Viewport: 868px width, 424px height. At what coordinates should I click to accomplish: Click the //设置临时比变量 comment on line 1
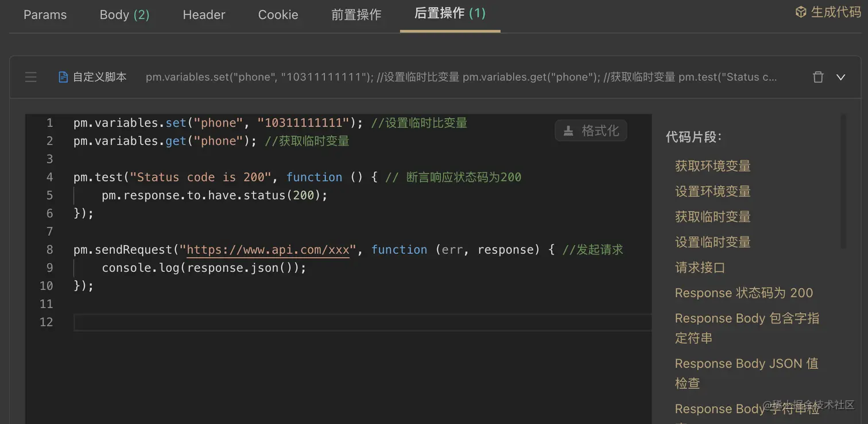pos(419,123)
